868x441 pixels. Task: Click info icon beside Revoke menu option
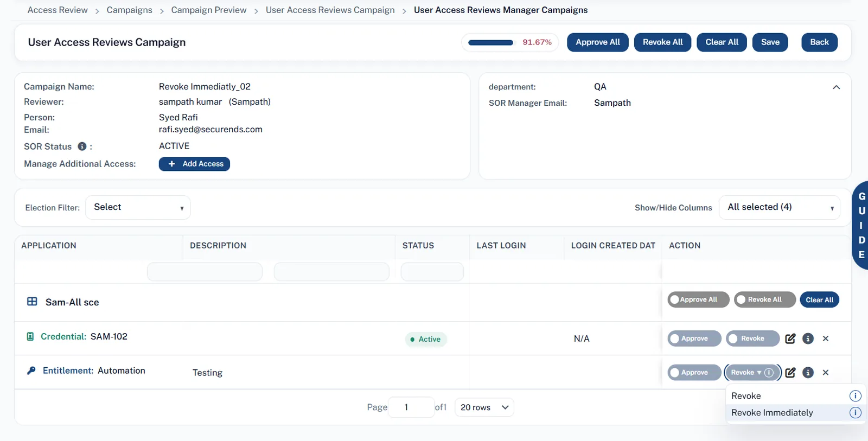point(855,396)
